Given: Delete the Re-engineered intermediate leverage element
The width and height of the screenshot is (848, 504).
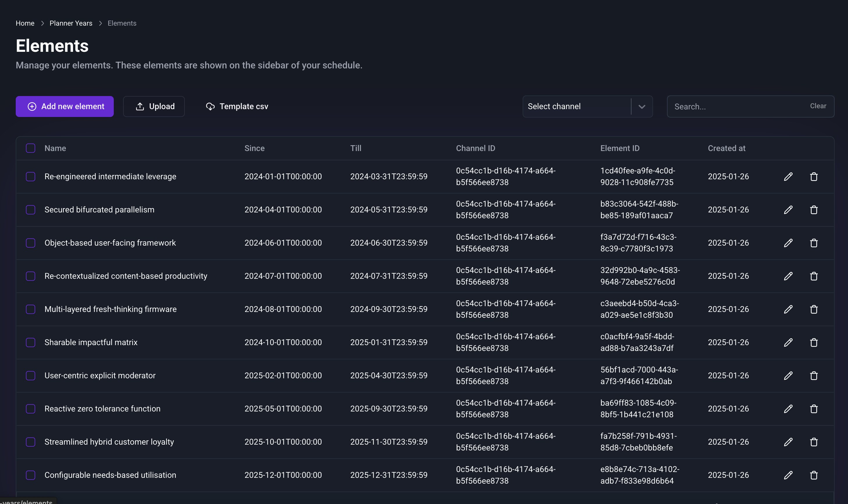Looking at the screenshot, I should point(814,177).
